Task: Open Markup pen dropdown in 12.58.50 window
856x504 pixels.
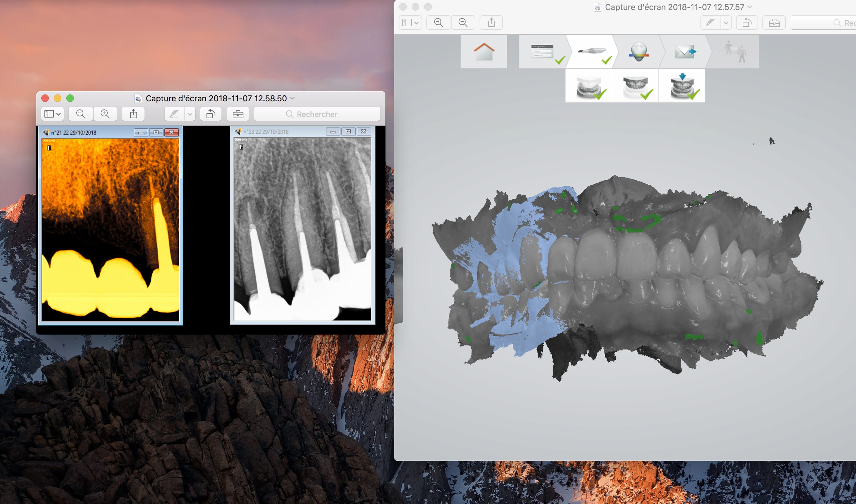Action: coord(190,114)
